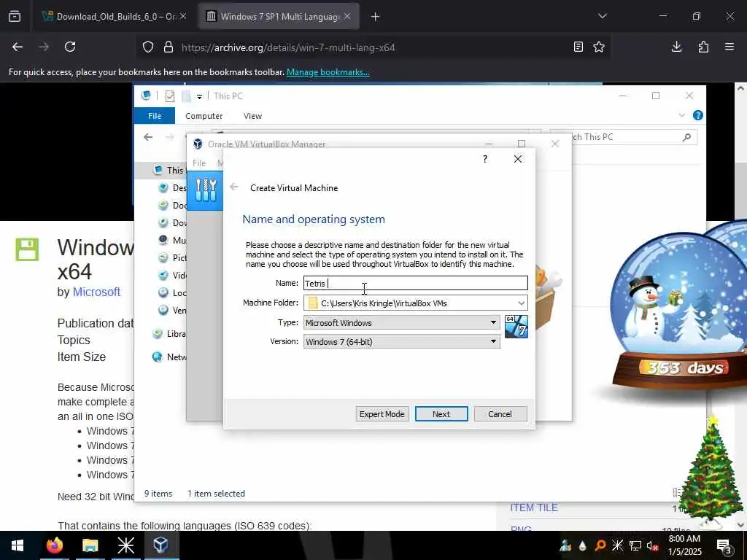This screenshot has width=747, height=560.
Task: Click the site lock icon
Action: pos(169,47)
